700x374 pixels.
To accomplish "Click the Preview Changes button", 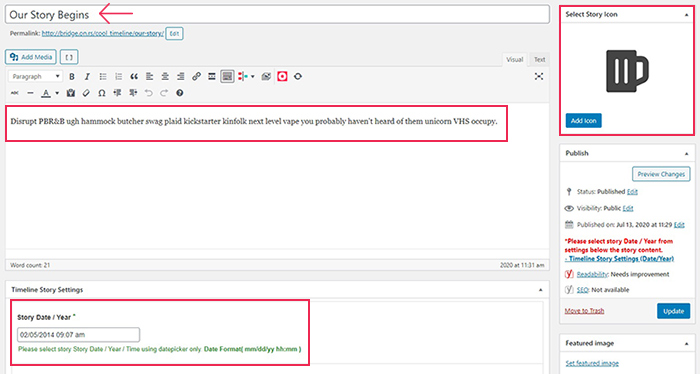I will click(x=661, y=174).
